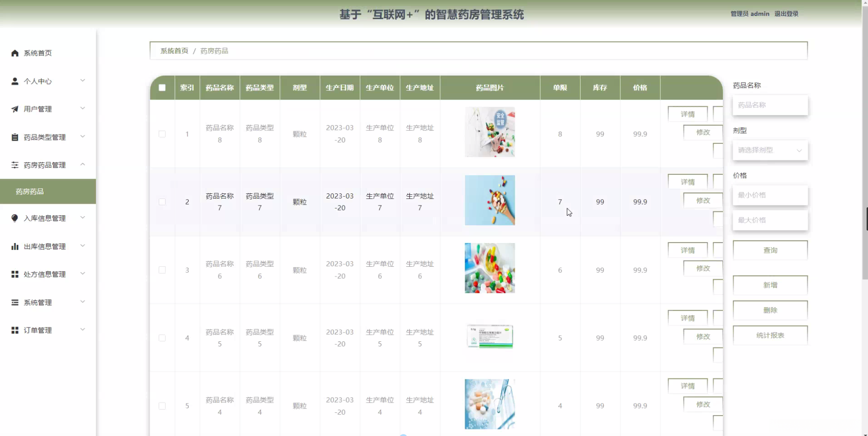This screenshot has width=868, height=436.
Task: Click 修改 for row 1 药品名称8
Action: [703, 132]
